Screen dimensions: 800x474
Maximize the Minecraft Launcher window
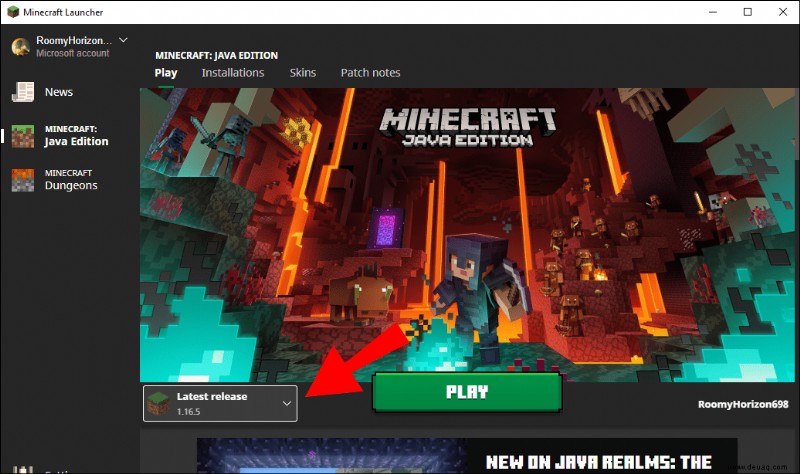tap(747, 12)
